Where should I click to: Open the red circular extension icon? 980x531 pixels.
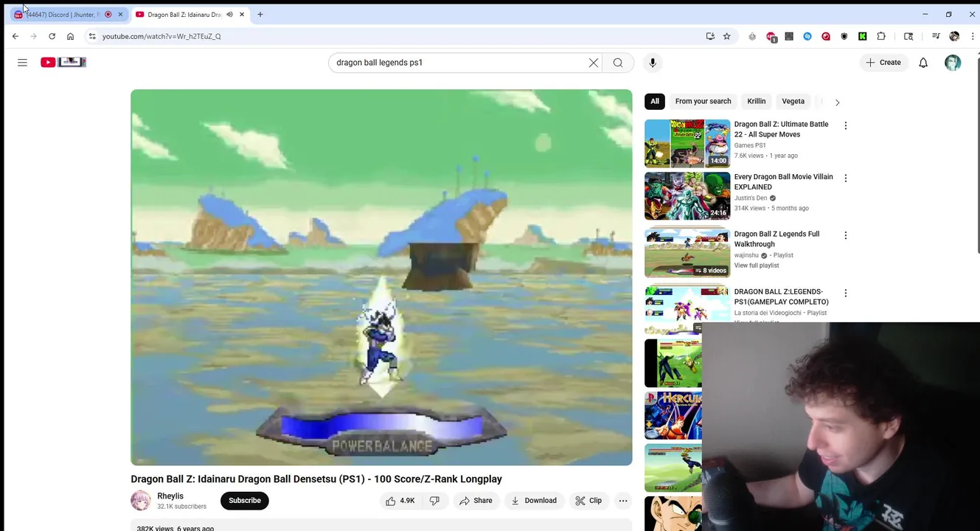(x=826, y=36)
